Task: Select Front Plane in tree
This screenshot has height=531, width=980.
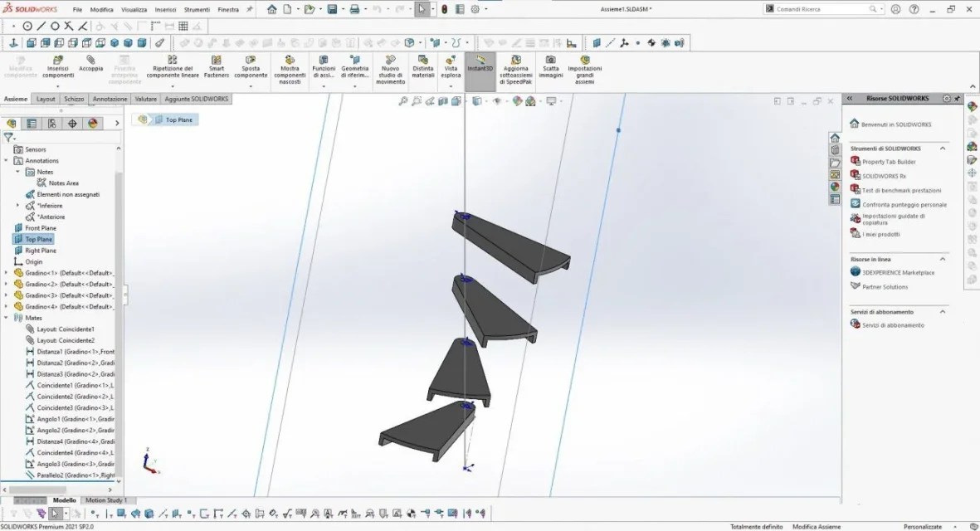Action: click(41, 228)
